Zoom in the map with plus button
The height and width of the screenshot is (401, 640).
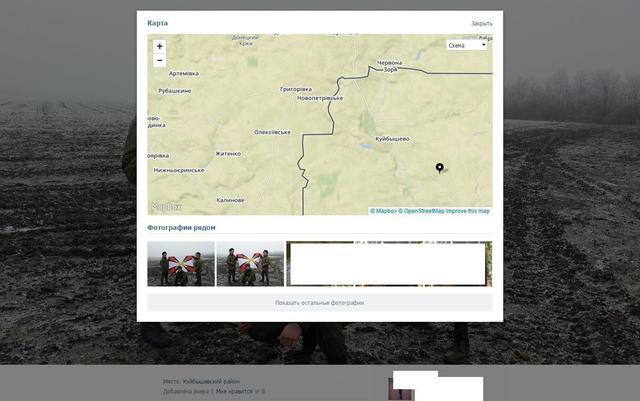coord(159,46)
